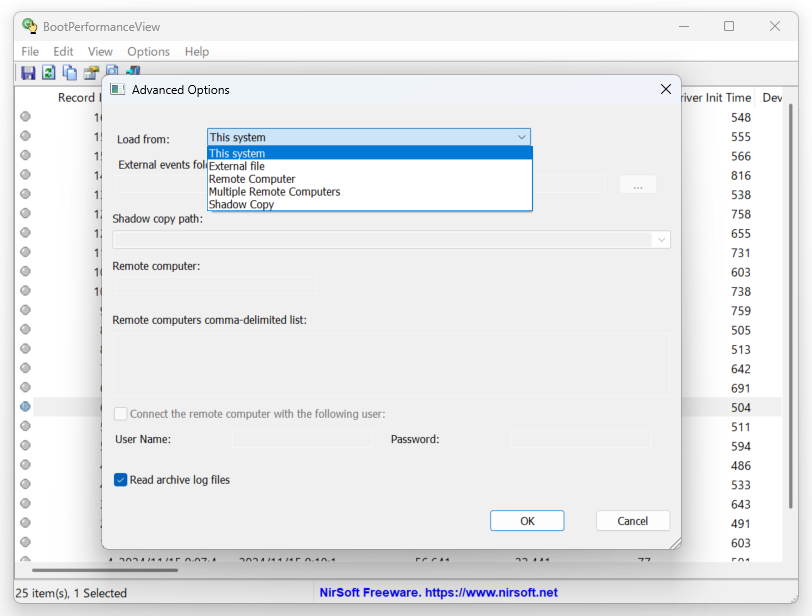Toggle the Read archive log files checkbox

pyautogui.click(x=120, y=480)
